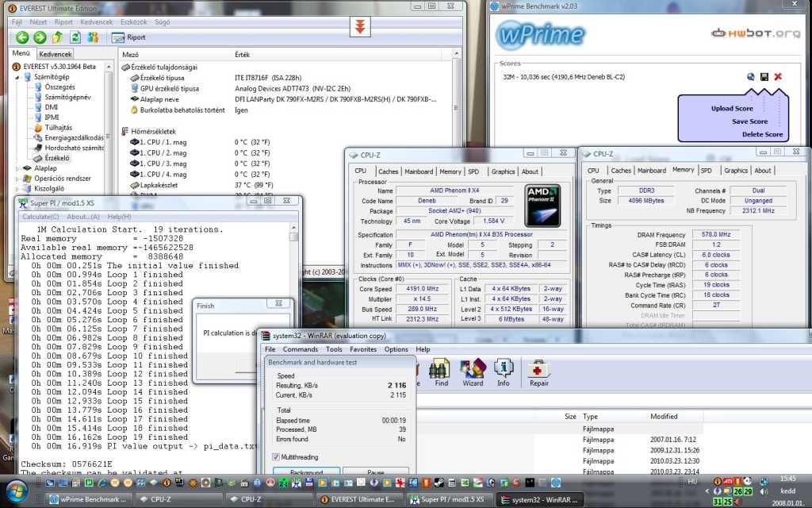
Task: Click WinRAR Find toolbar icon
Action: point(441,372)
